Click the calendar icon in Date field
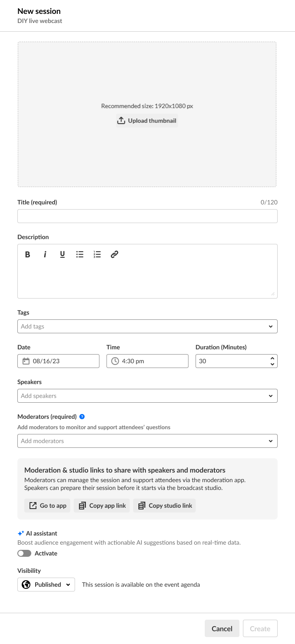The image size is (295, 644). tap(26, 361)
